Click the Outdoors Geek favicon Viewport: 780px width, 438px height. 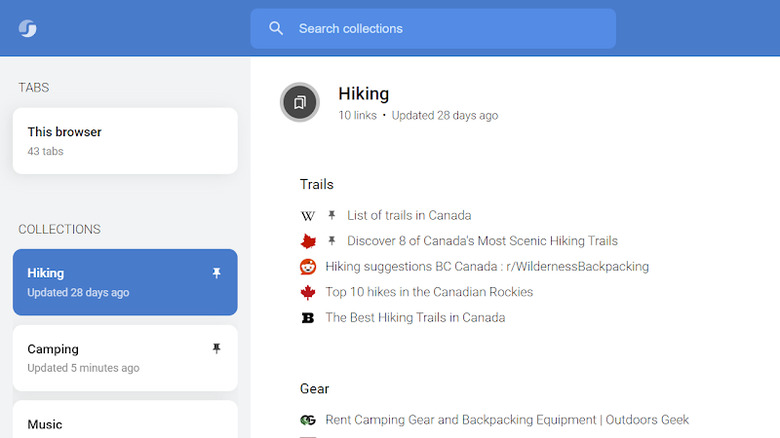coord(308,420)
